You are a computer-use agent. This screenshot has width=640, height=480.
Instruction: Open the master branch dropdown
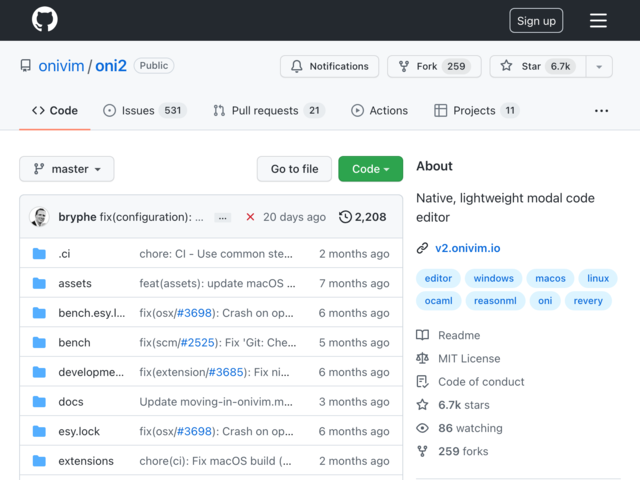67,169
